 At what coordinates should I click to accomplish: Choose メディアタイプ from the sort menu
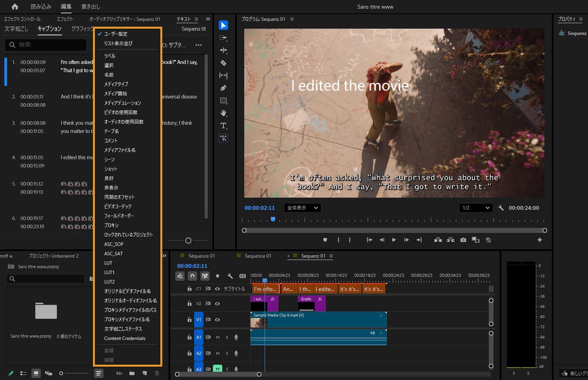pos(116,84)
